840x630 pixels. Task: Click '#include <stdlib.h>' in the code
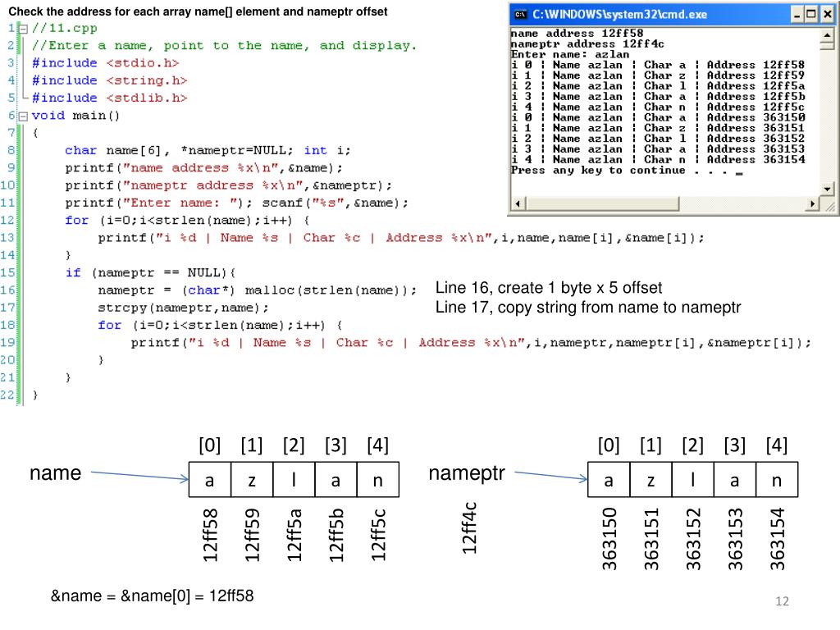109,98
